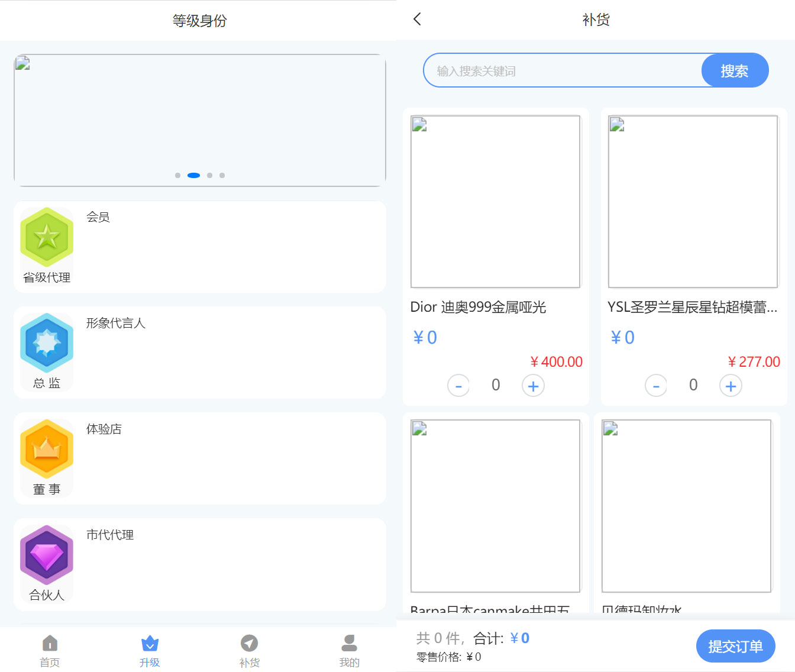This screenshot has width=795, height=672.
Task: Select the purple diamond 合伙人 badge
Action: 47,555
